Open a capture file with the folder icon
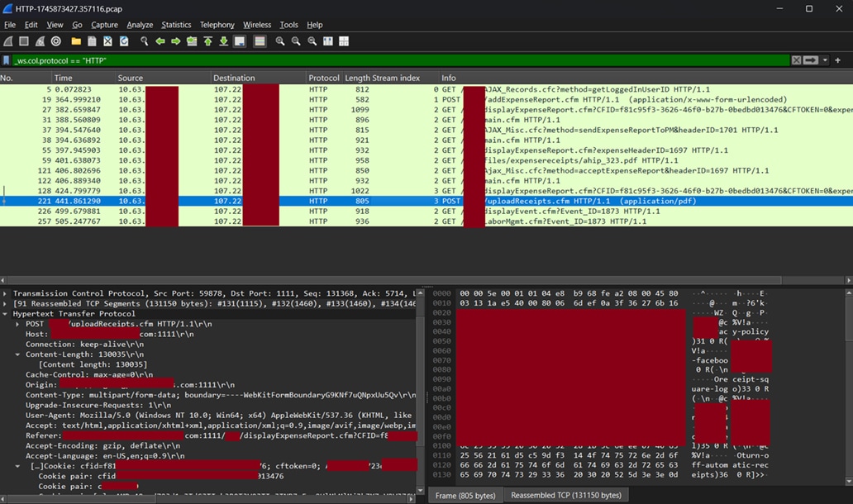 click(76, 41)
